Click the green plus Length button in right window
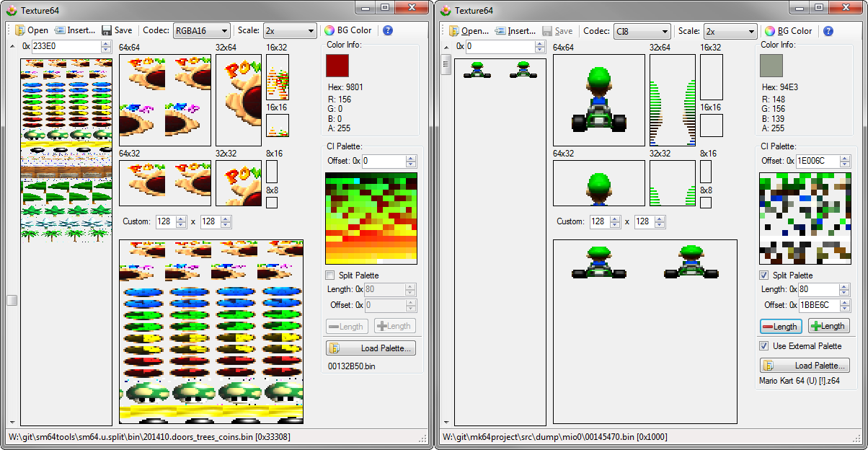Screen dimensions: 868x450 [x=828, y=326]
